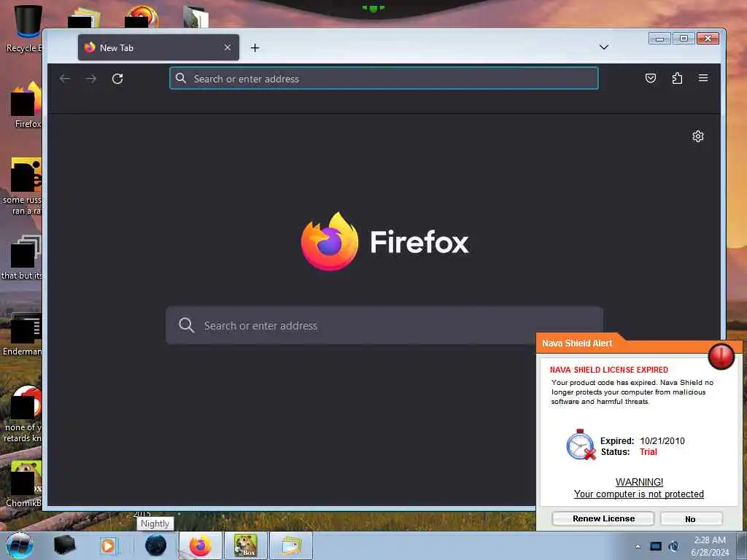Open the beaver Box taskbar icon
The image size is (747, 560).
[x=246, y=545]
